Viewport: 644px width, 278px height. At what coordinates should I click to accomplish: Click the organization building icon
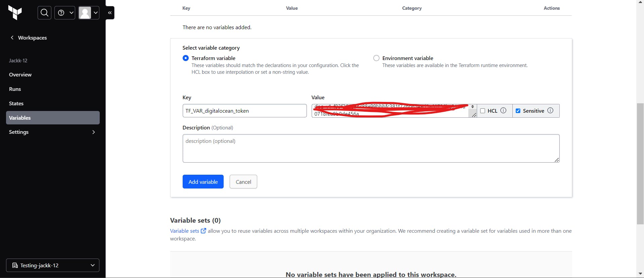click(15, 265)
